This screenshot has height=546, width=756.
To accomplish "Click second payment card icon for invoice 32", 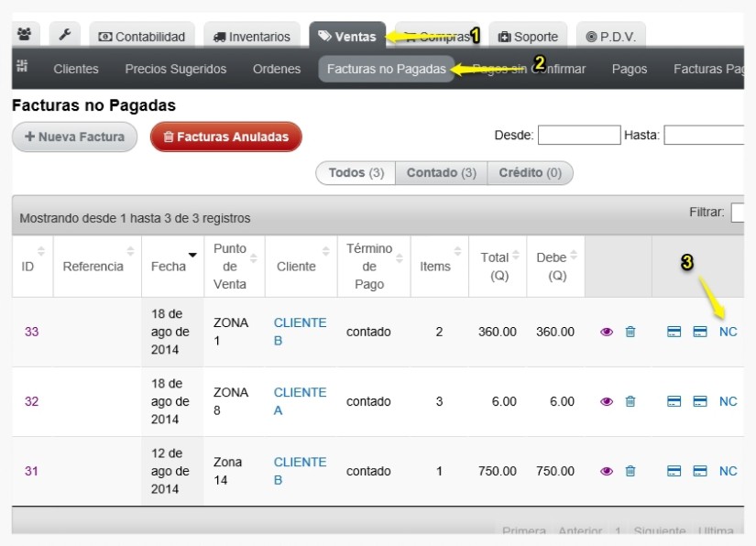I will pos(699,401).
